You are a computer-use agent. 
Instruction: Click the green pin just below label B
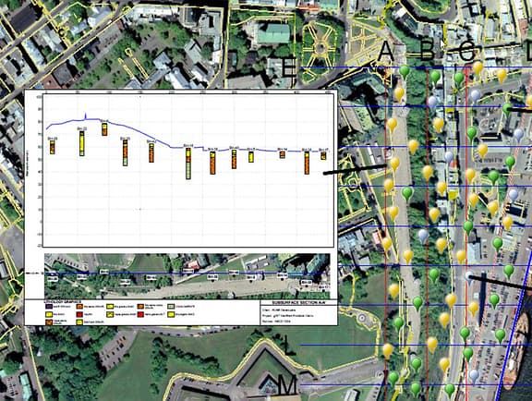pyautogui.click(x=436, y=78)
